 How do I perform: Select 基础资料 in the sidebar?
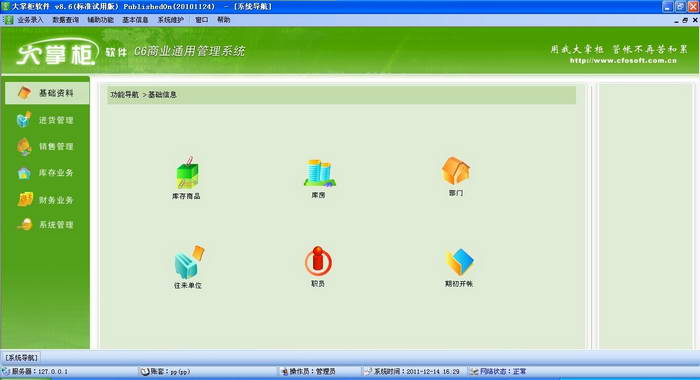tap(47, 93)
